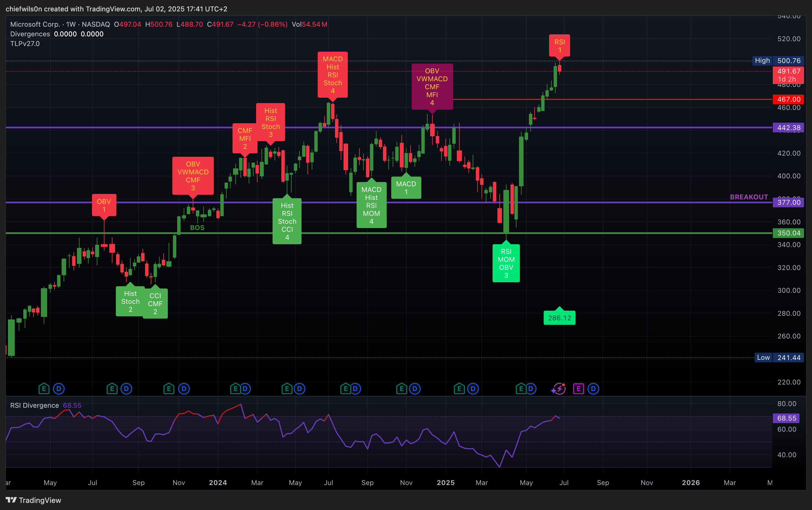Click the High 500.76 price label
This screenshot has width=812, height=510.
coord(778,61)
